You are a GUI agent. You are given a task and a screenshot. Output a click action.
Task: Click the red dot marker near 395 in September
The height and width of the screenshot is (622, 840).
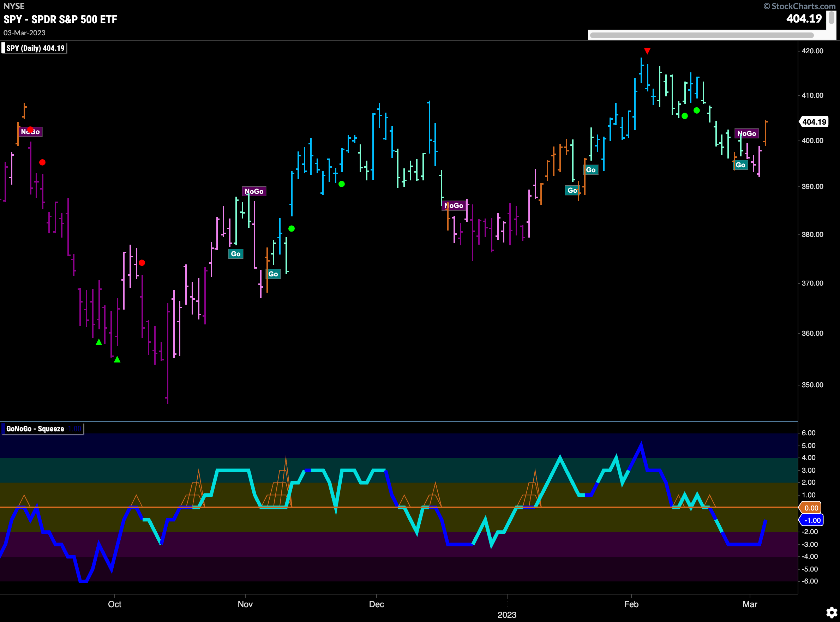pos(42,162)
